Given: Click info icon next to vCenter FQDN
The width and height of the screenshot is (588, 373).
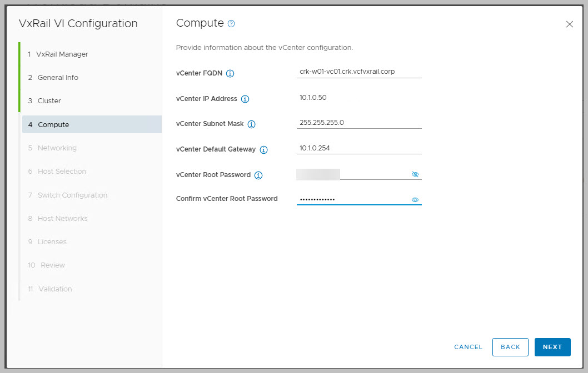Looking at the screenshot, I should click(x=230, y=73).
